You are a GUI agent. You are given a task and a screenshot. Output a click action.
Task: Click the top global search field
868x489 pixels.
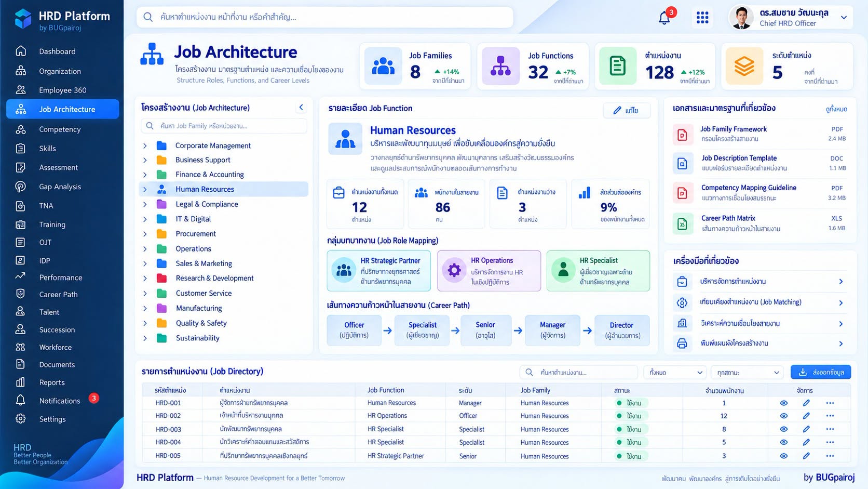(325, 17)
